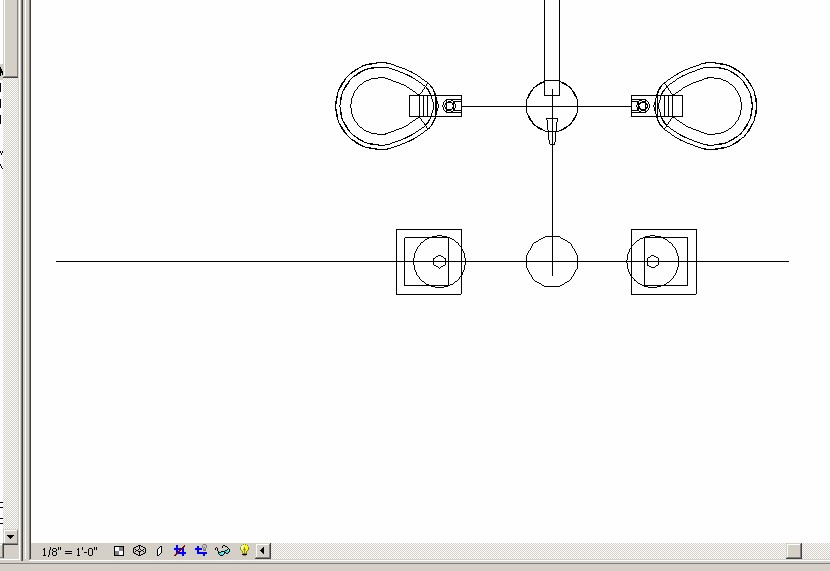Viewport: 830px width, 571px height.
Task: Open the Detail Level icon menu
Action: point(119,551)
